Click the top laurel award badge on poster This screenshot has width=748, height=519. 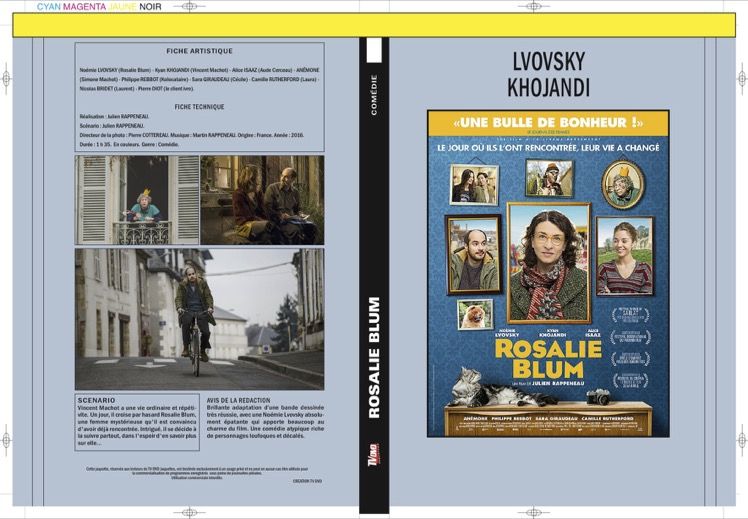click(631, 315)
